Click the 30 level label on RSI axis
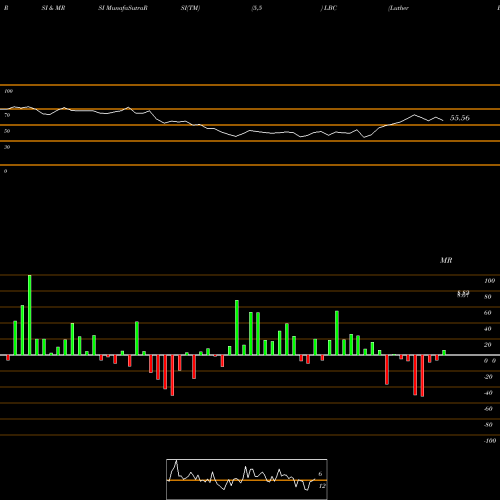 (x=7, y=147)
